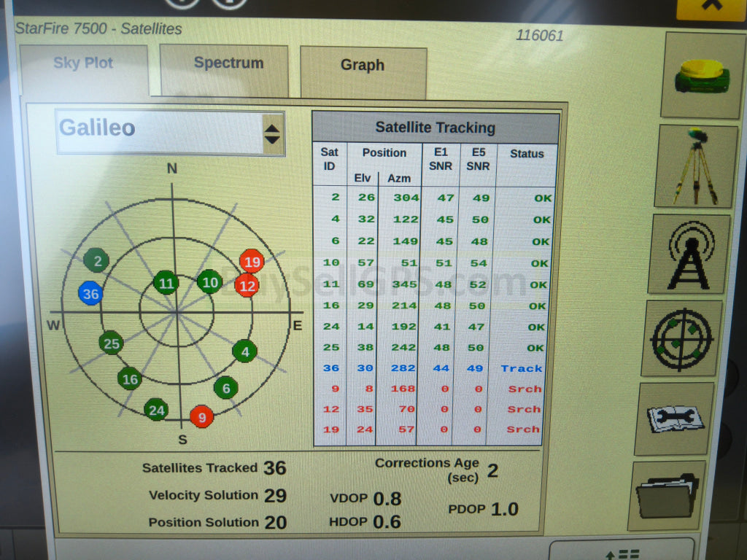This screenshot has height=560, width=747.
Task: Click the Satellites Tracked value 36
Action: pos(275,468)
